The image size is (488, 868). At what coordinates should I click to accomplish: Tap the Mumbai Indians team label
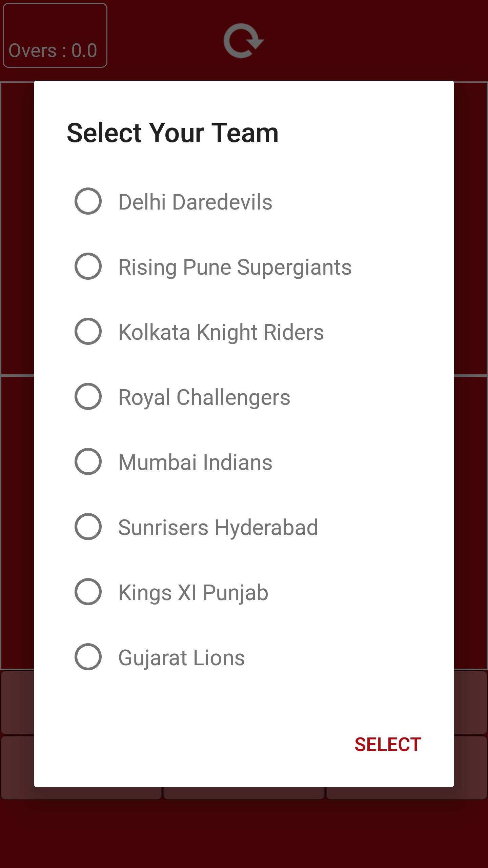click(x=195, y=462)
